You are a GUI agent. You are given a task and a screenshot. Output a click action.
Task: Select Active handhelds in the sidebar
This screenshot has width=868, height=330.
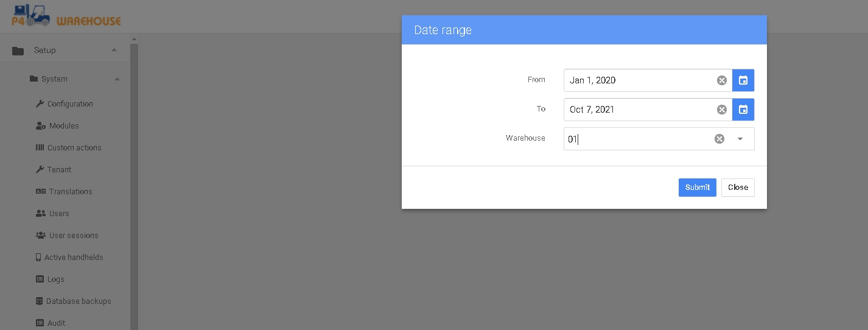(x=74, y=258)
